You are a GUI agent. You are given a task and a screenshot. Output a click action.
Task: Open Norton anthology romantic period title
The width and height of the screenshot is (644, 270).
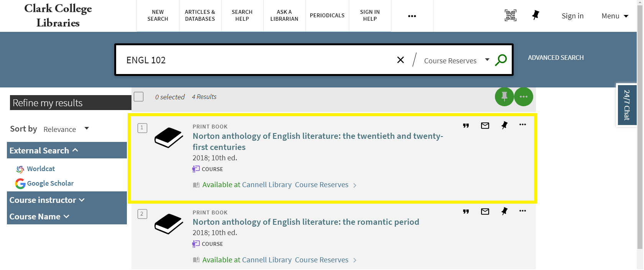click(306, 222)
